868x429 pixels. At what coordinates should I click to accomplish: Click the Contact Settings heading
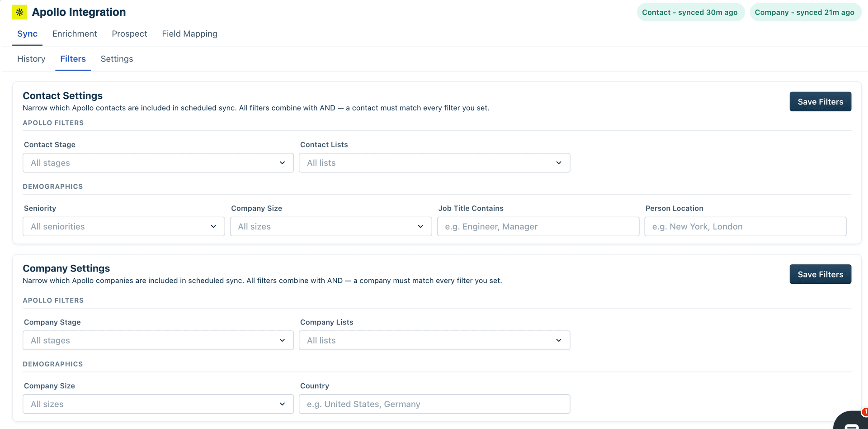click(63, 95)
